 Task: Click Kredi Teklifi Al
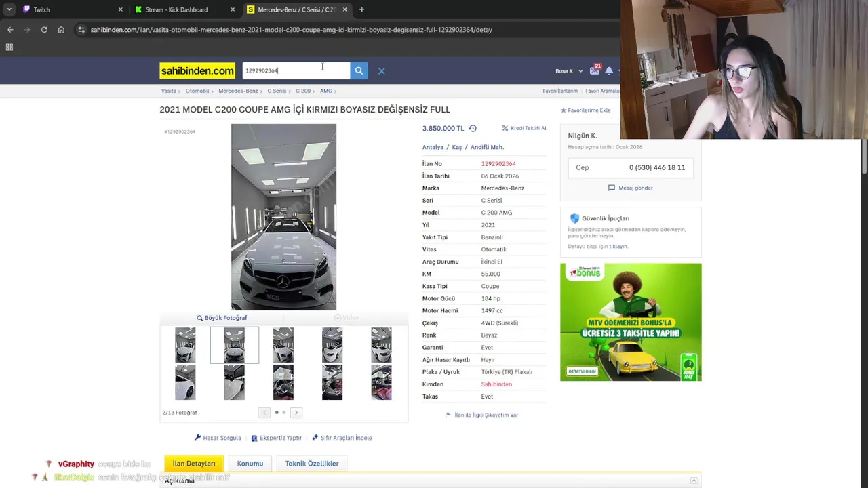(x=524, y=128)
